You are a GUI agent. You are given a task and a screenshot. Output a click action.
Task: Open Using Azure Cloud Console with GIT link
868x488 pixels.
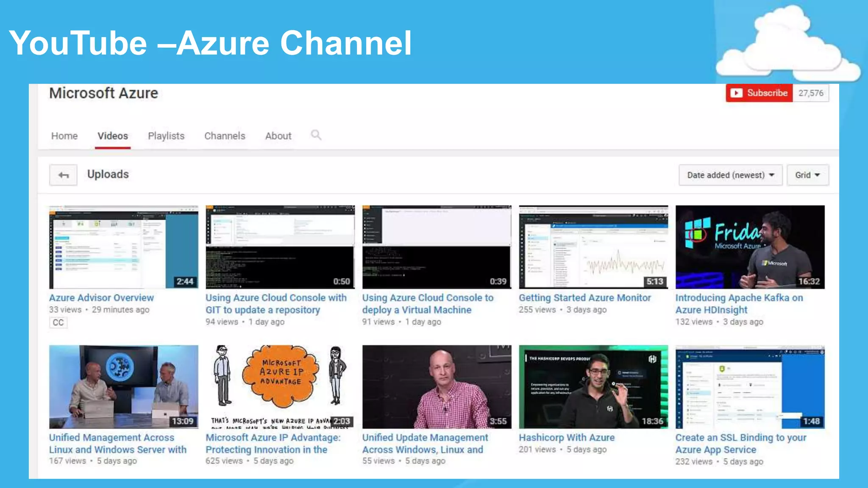pyautogui.click(x=276, y=304)
